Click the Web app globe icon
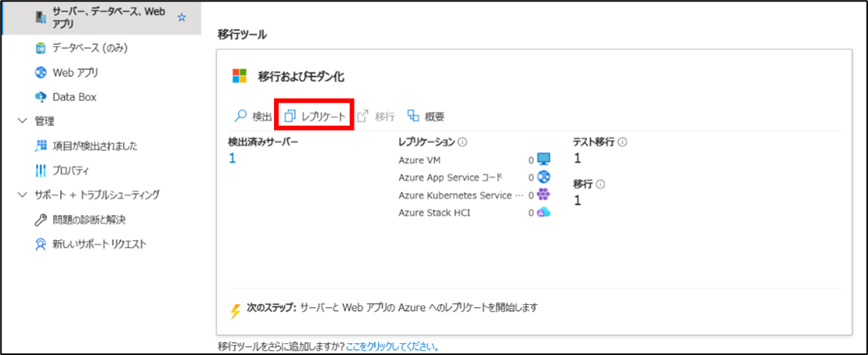This screenshot has width=868, height=355. pos(41,73)
